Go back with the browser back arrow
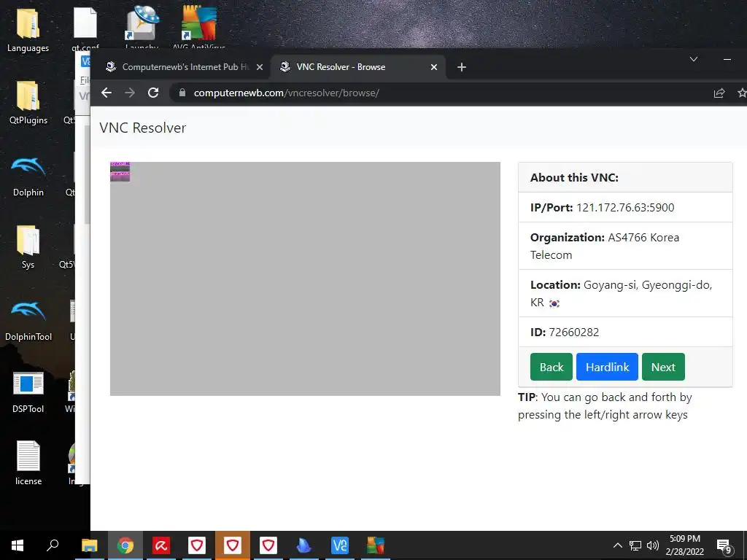The width and height of the screenshot is (747, 560). pos(107,93)
